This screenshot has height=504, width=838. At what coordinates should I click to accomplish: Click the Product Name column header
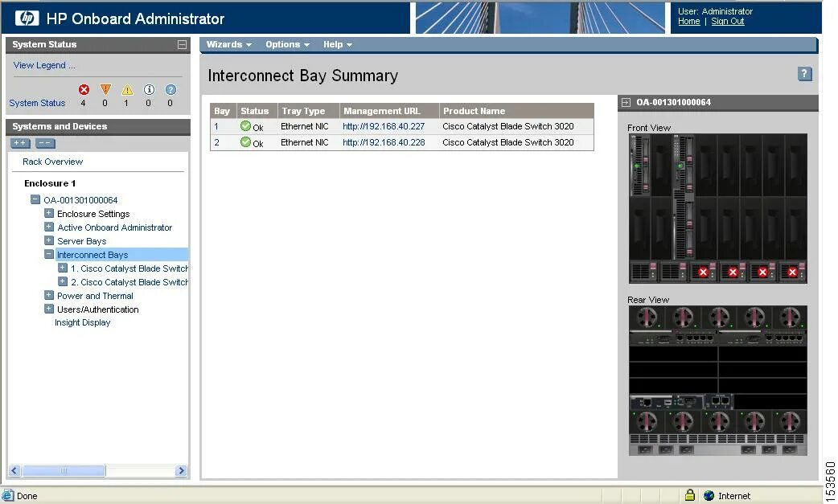click(516, 110)
